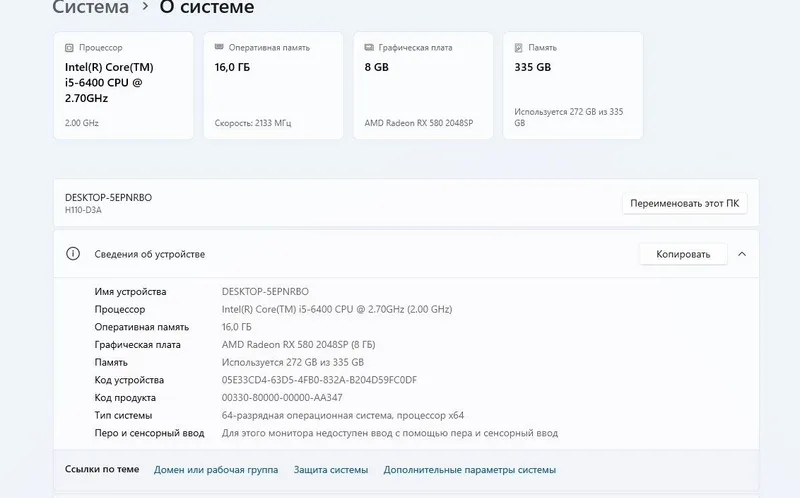Screen dimensions: 800x498
Task: Open the Память 335 GB card
Action: tap(573, 85)
